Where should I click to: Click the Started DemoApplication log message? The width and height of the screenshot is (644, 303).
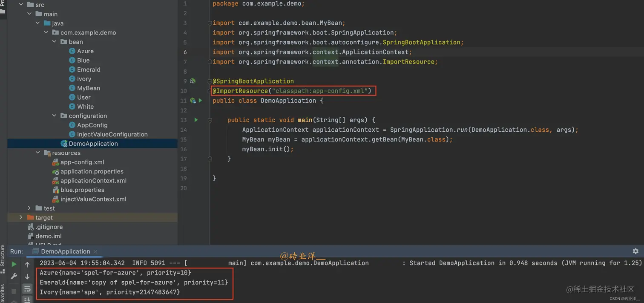click(526, 263)
